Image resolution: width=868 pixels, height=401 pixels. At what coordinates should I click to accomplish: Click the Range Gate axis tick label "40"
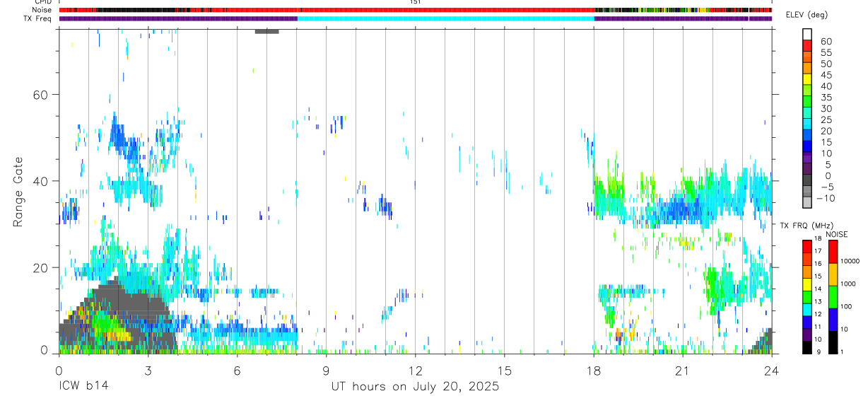click(40, 181)
